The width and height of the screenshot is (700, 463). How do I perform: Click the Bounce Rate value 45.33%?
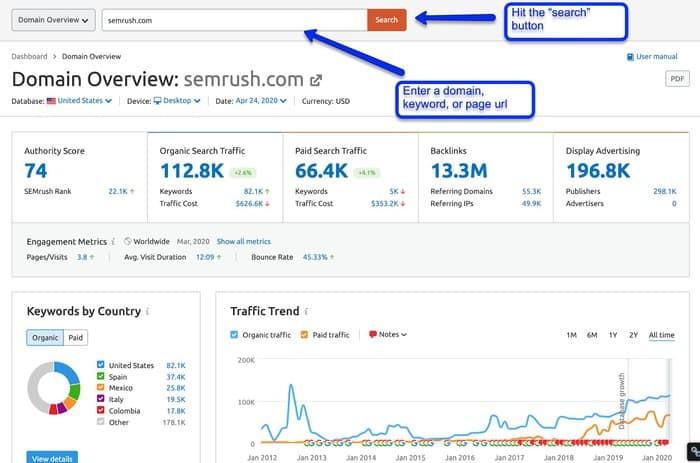pos(315,257)
